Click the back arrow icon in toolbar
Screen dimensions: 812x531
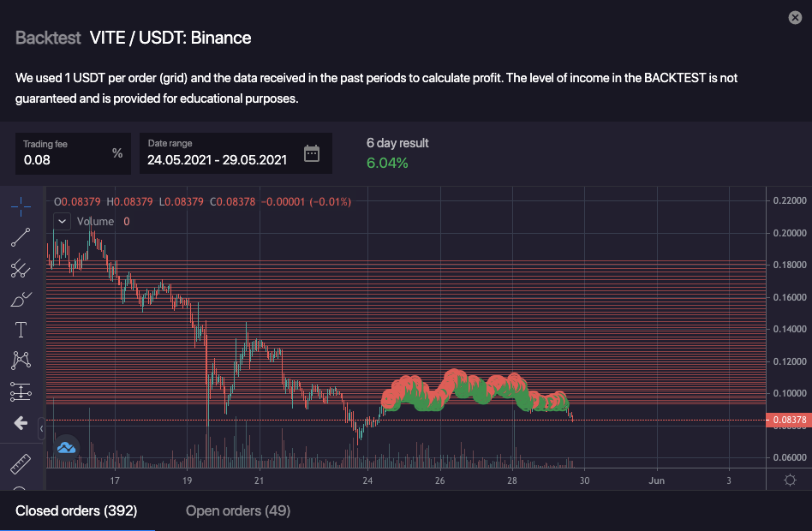(21, 423)
